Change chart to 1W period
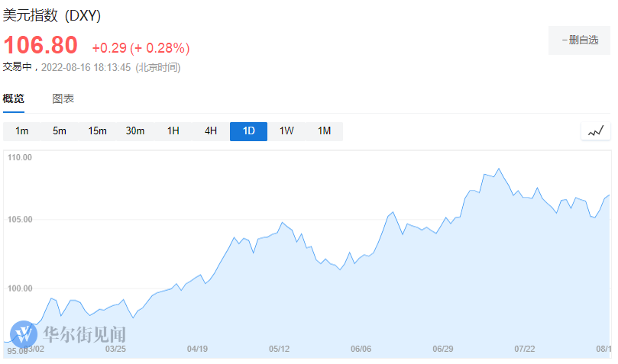 click(286, 131)
